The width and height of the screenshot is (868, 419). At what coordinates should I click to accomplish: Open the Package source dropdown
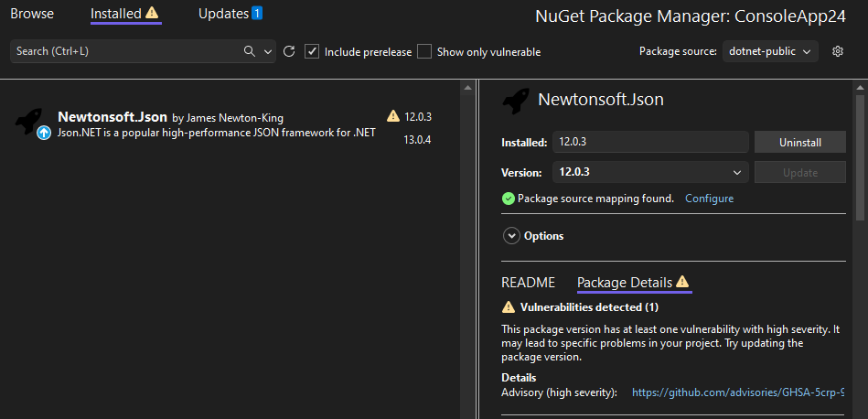pyautogui.click(x=770, y=52)
